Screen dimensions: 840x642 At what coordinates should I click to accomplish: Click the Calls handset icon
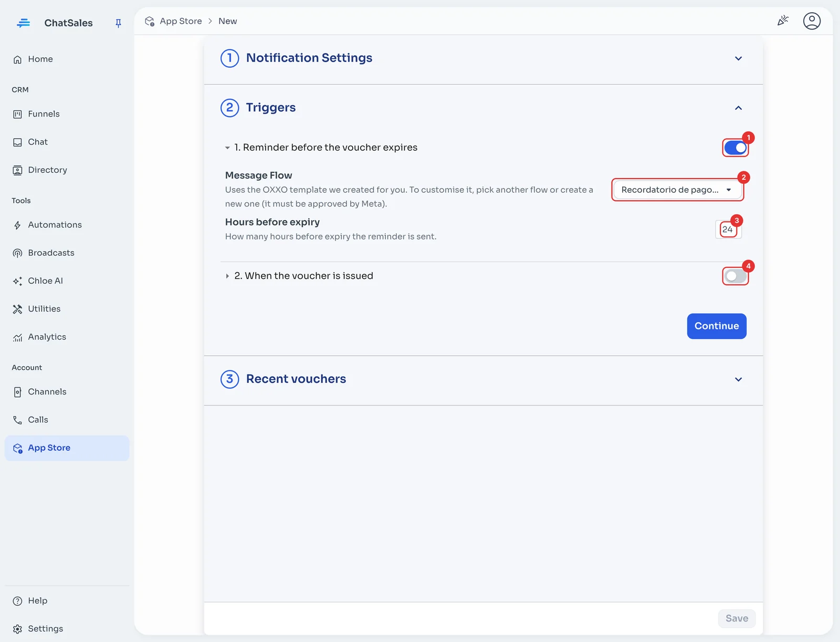click(17, 420)
